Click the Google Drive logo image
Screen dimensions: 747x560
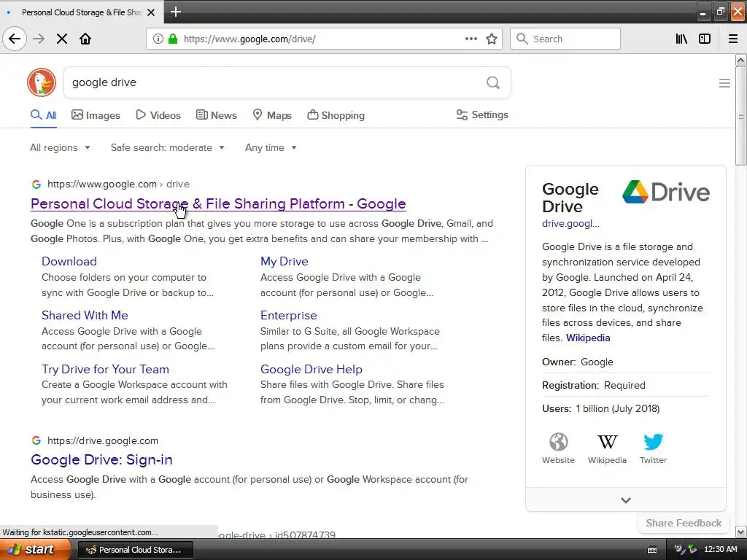pos(666,192)
